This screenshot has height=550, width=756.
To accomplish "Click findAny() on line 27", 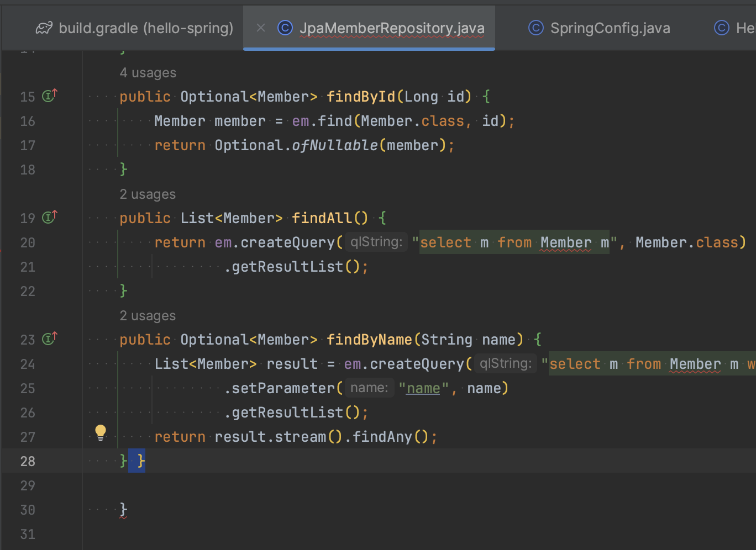I will point(391,437).
